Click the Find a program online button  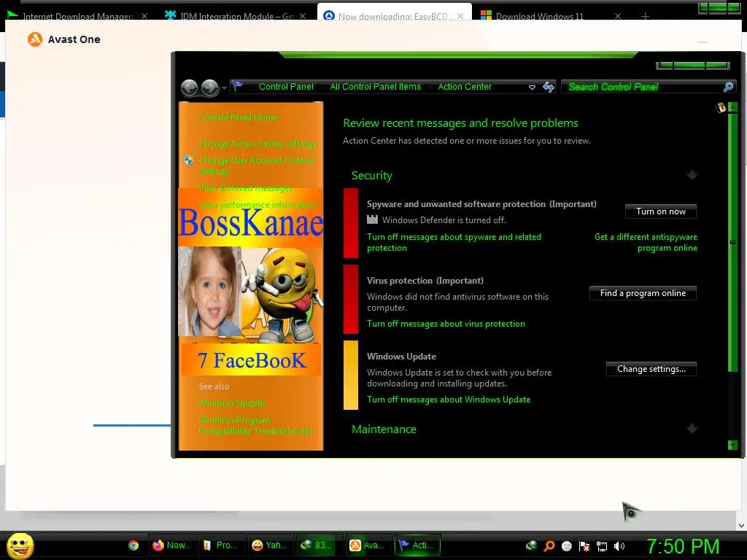pyautogui.click(x=643, y=293)
